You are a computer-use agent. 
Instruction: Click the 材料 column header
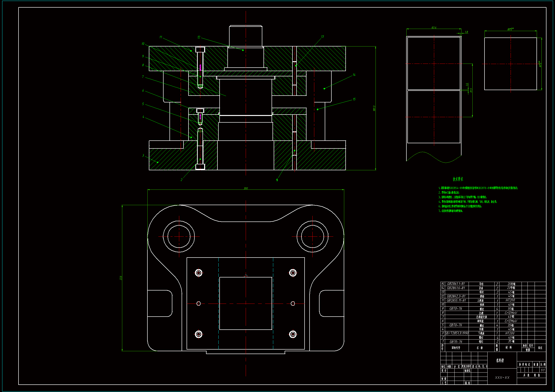(x=509, y=348)
